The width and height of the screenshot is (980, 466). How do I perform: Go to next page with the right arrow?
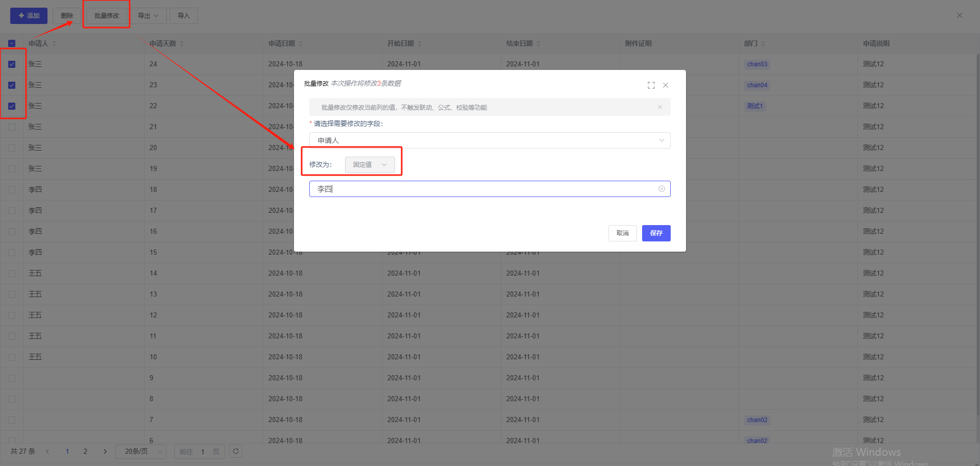105,451
